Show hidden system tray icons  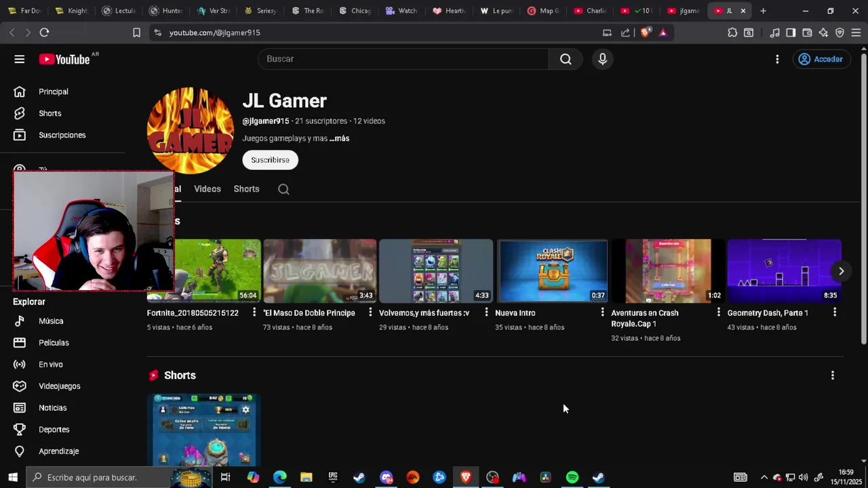(x=764, y=477)
